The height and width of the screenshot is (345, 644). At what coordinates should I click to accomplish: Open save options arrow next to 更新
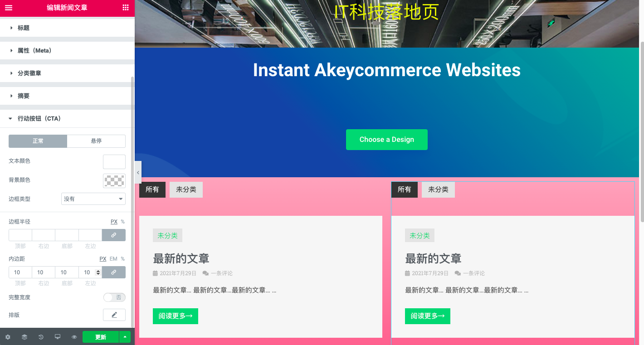(125, 337)
